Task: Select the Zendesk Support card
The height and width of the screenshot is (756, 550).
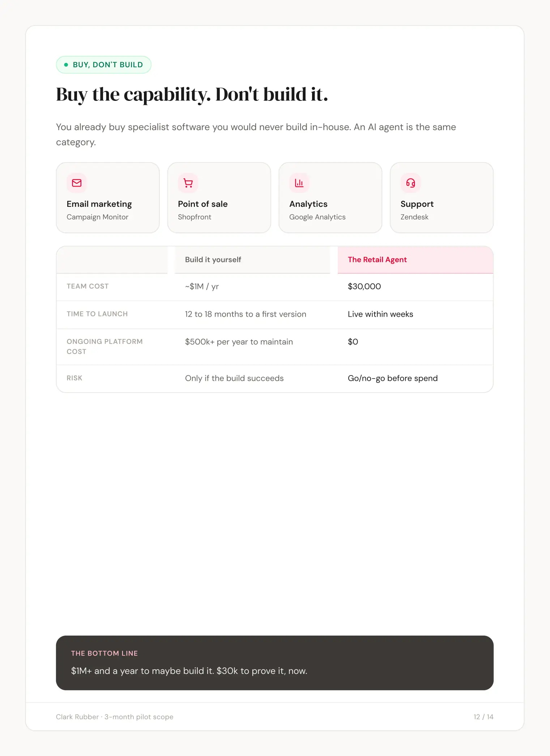Action: pyautogui.click(x=442, y=198)
